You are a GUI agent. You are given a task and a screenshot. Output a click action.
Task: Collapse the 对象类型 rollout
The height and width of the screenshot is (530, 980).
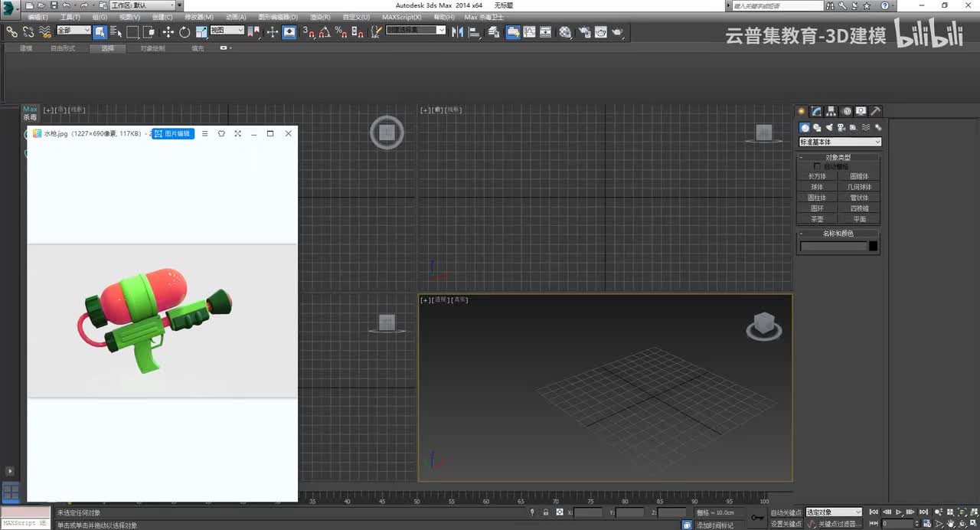tap(838, 157)
